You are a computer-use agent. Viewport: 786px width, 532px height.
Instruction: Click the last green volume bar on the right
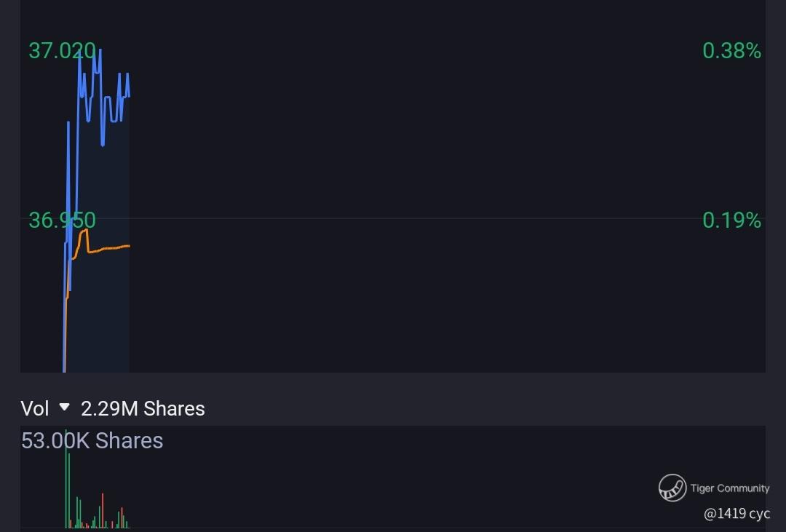[x=127, y=523]
